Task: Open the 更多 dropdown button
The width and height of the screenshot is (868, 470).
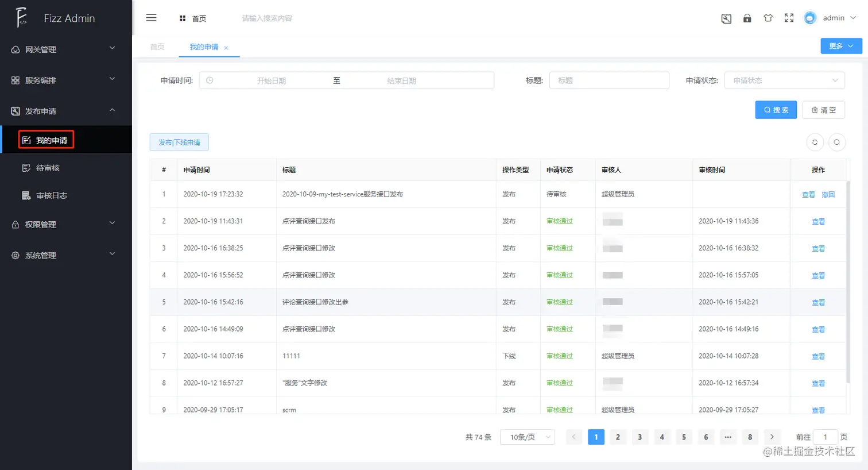Action: pyautogui.click(x=841, y=46)
